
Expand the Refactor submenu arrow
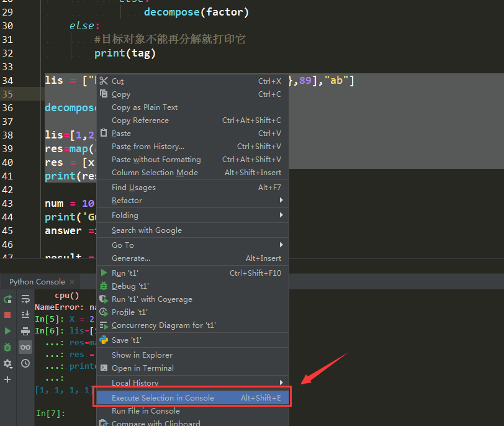click(281, 200)
